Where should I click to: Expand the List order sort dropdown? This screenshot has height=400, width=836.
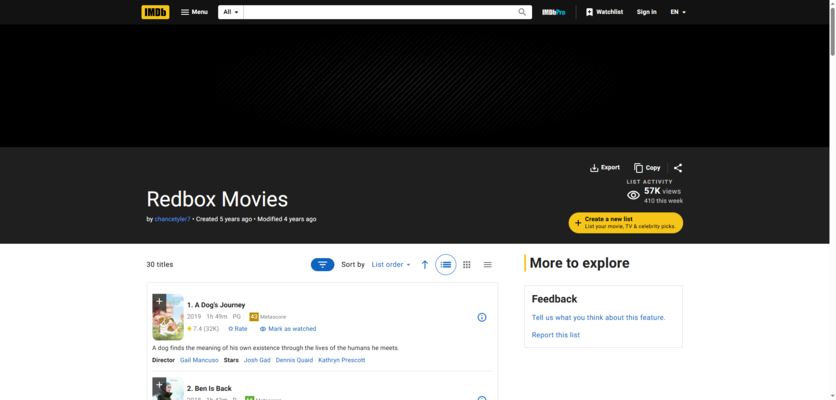[391, 264]
